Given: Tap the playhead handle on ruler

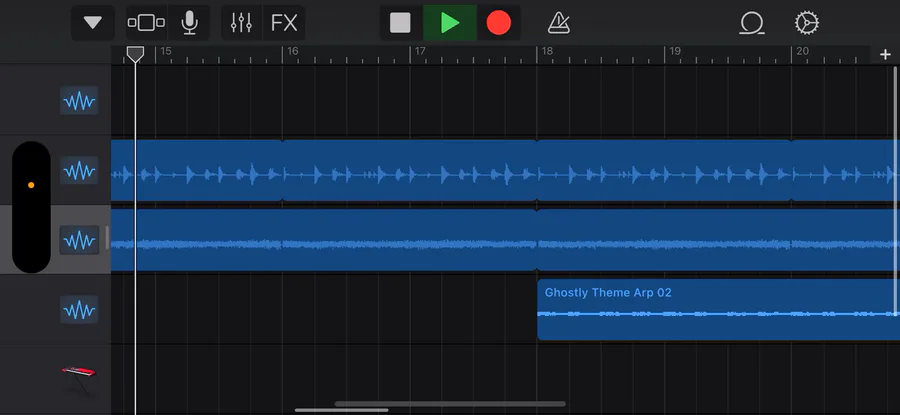Looking at the screenshot, I should [x=135, y=55].
